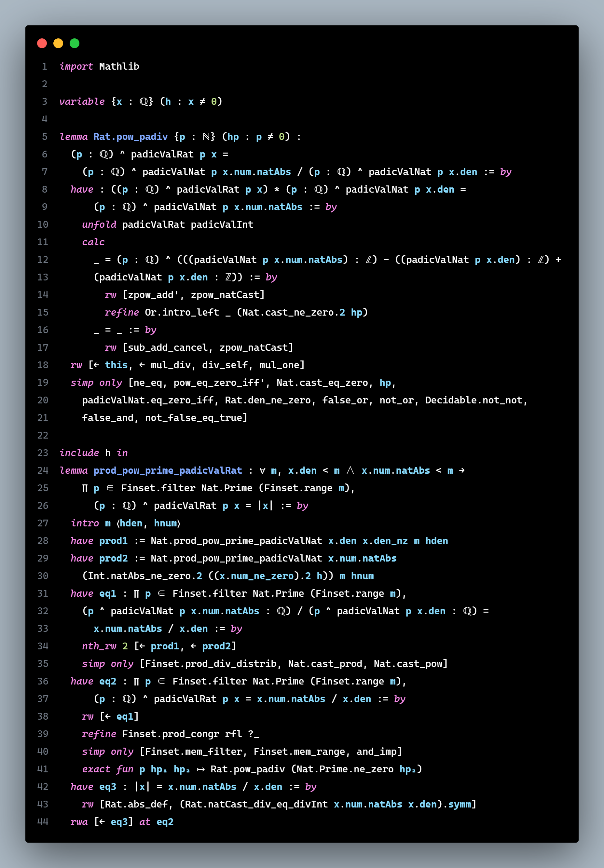Click the 'include' keyword on line 23

pos(79,453)
